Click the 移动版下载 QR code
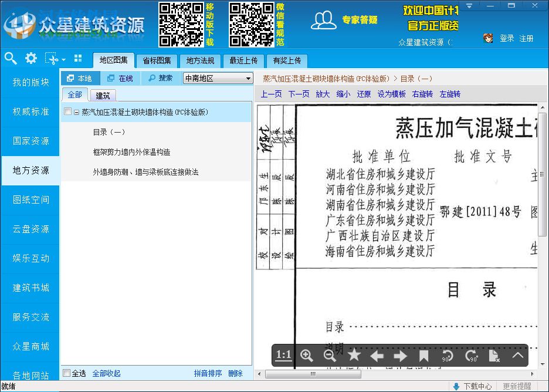 (x=181, y=24)
